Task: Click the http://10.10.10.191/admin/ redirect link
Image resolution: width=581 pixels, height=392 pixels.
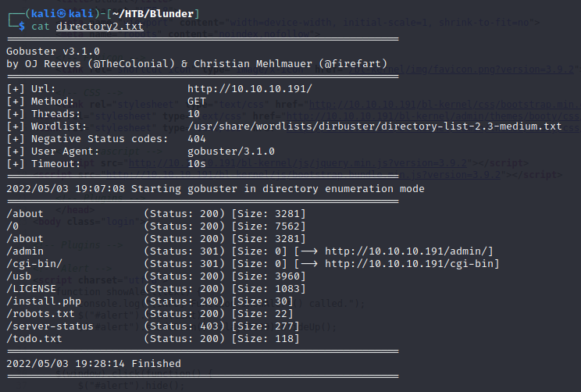Action: (x=406, y=250)
